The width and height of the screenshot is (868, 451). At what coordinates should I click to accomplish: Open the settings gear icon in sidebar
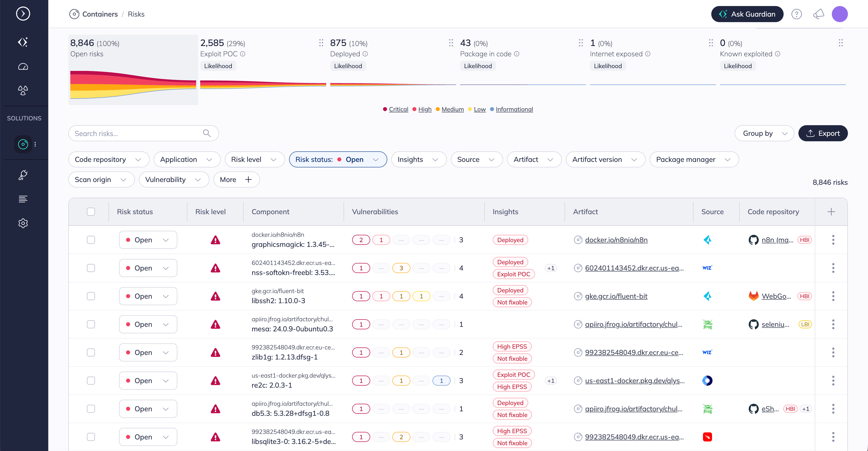coord(23,223)
